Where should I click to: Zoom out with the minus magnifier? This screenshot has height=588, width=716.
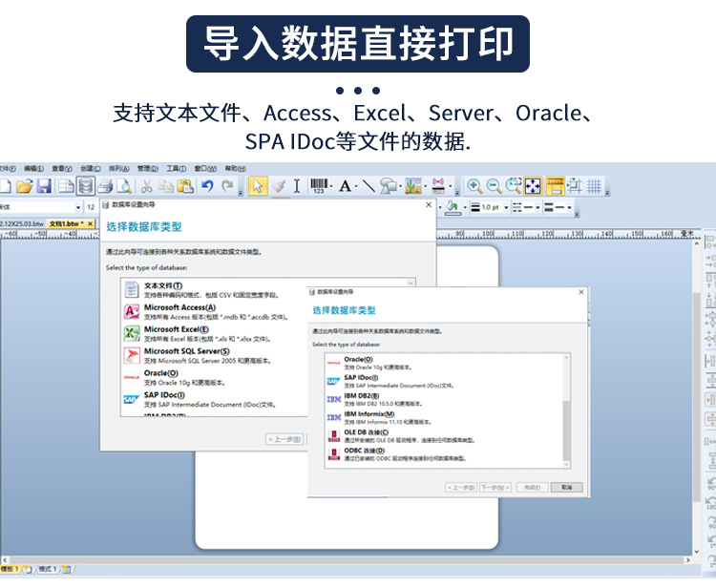click(495, 186)
